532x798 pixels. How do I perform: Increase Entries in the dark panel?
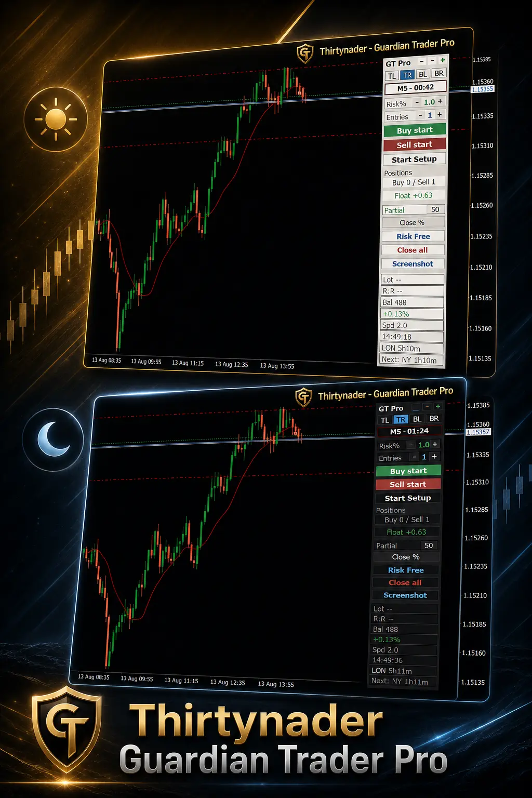pos(434,457)
